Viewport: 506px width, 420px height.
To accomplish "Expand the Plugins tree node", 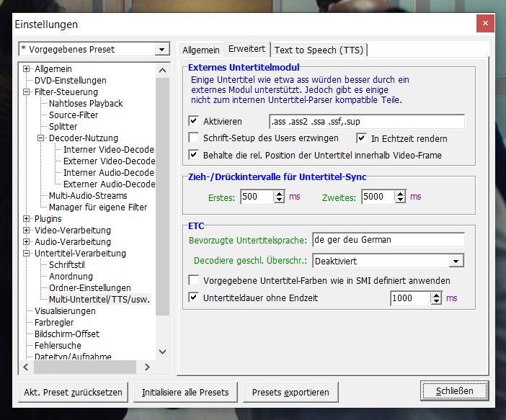I will point(27,219).
